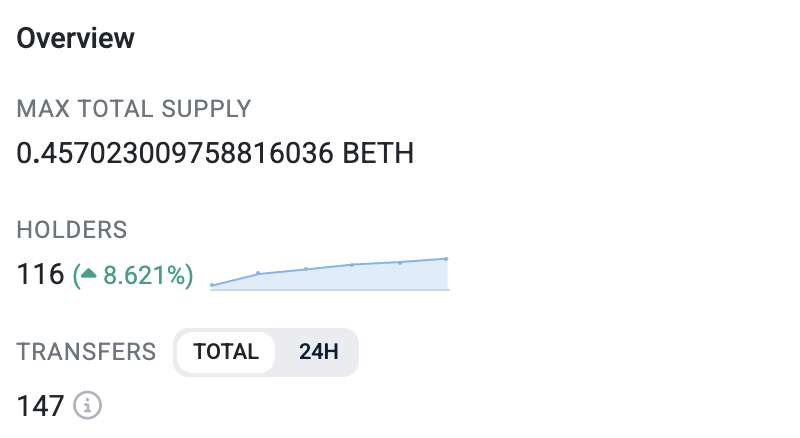The image size is (800, 438).
Task: Click the third data point on holders sparkline
Action: (306, 269)
